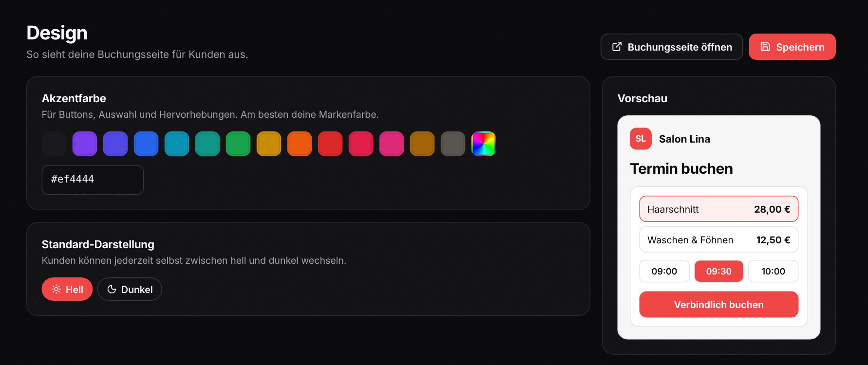The width and height of the screenshot is (868, 365).
Task: Select the indigo accent color swatch
Action: (x=115, y=144)
